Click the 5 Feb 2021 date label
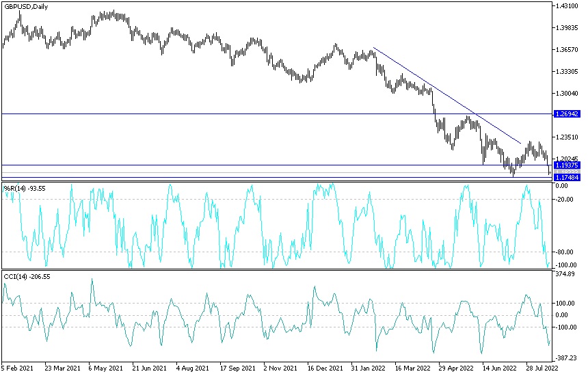Screen dimensions: 588x376 [17, 368]
